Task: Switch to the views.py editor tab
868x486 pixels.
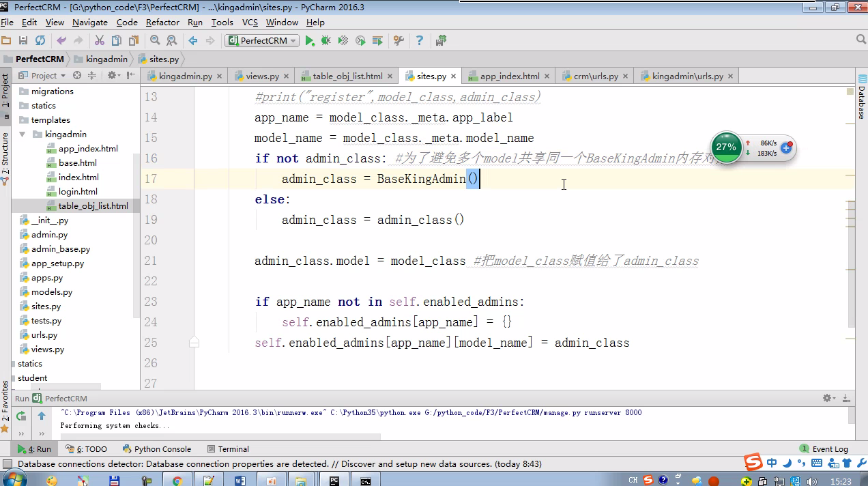Action: point(261,76)
